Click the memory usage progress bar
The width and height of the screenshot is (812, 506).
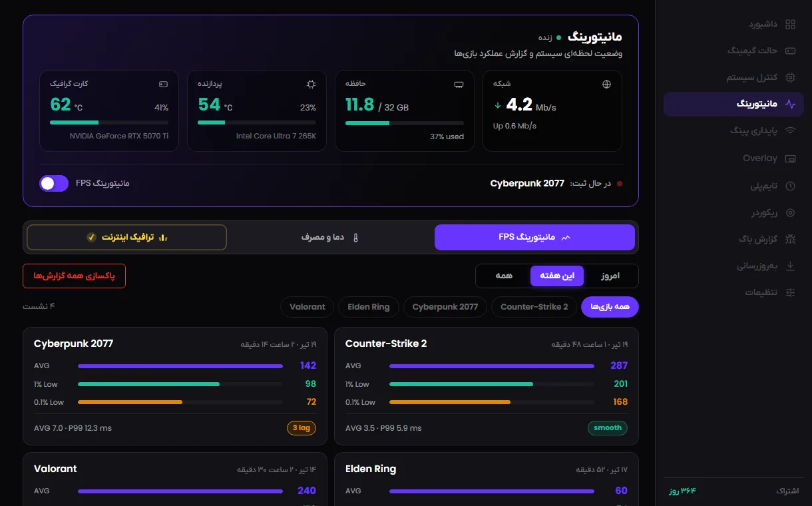(x=405, y=123)
